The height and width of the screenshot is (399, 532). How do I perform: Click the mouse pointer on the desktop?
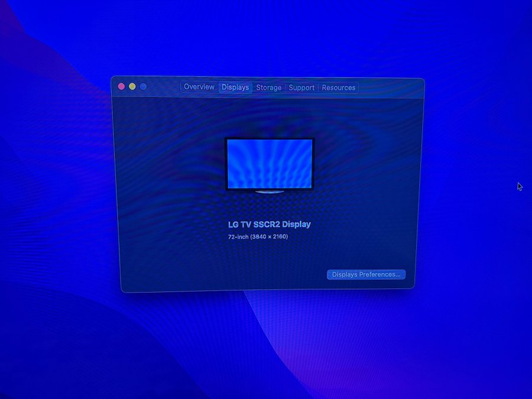coord(520,186)
